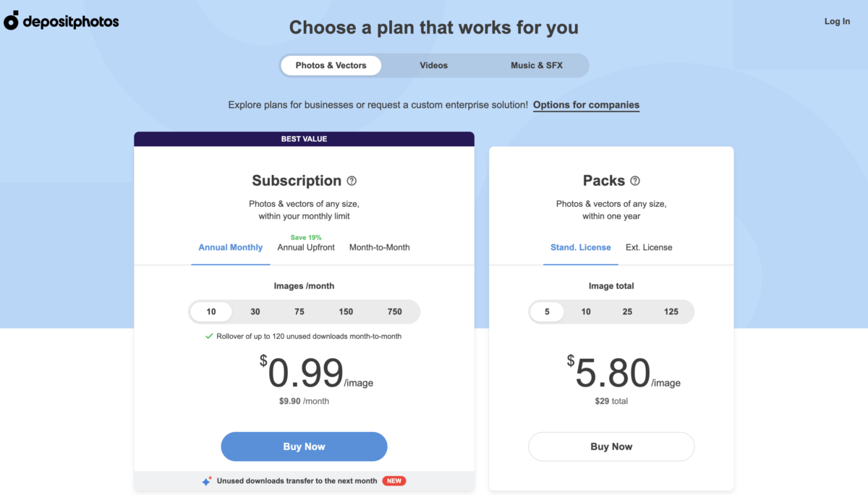Click Log In at the top right

837,21
